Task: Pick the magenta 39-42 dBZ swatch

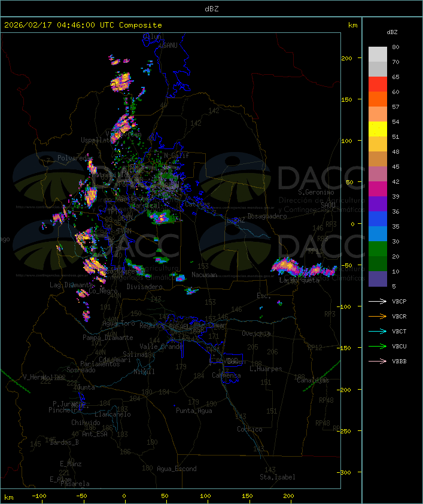Action: click(378, 189)
